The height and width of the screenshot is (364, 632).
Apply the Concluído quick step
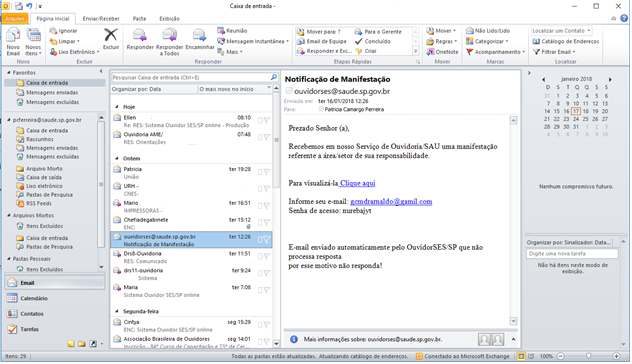pyautogui.click(x=373, y=41)
